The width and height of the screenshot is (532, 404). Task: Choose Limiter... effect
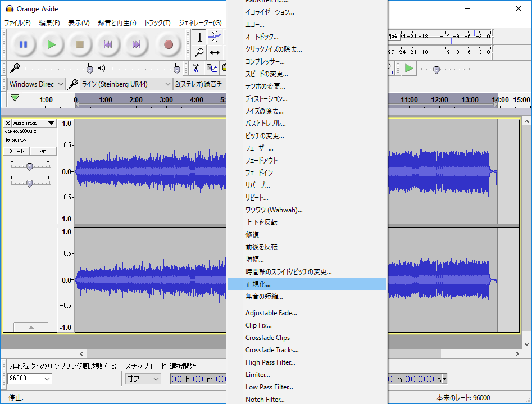(307, 375)
